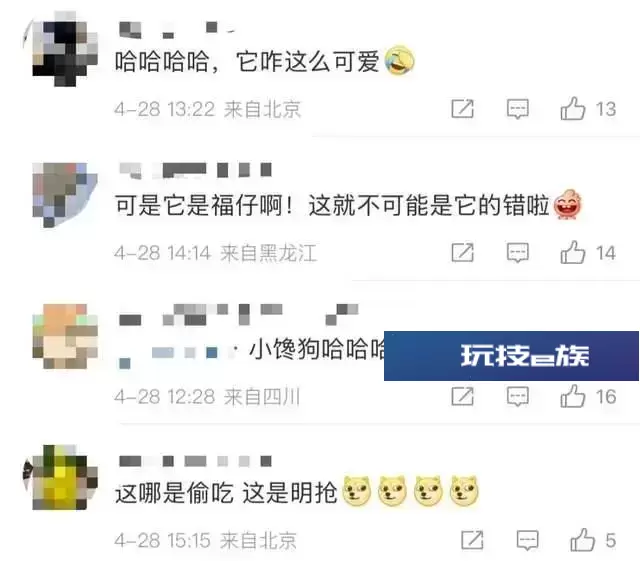
Task: Reply to the 小馋狗 comment
Action: pos(518,396)
